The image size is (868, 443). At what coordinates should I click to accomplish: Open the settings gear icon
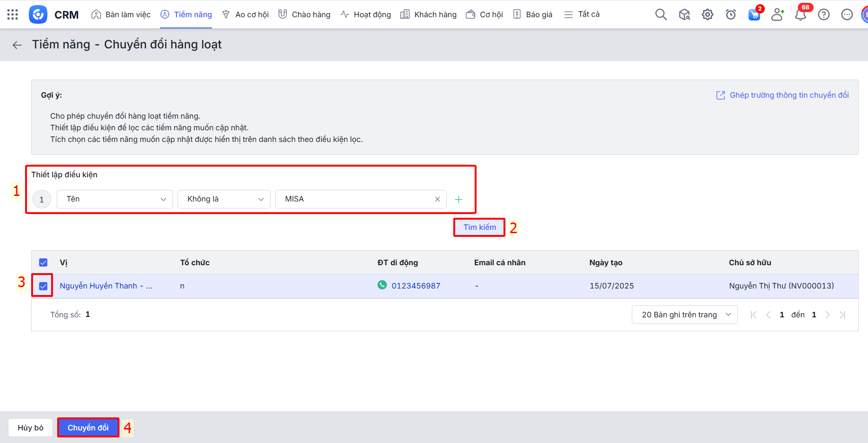coord(707,14)
